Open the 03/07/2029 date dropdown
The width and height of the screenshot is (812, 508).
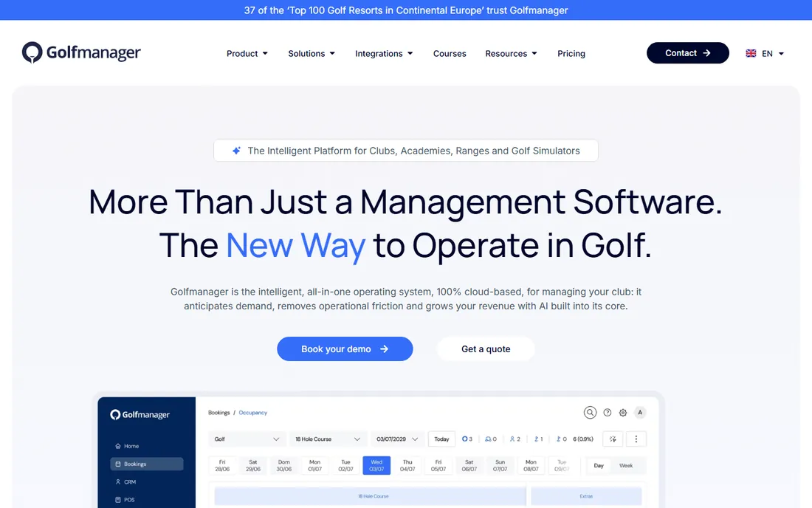point(397,439)
